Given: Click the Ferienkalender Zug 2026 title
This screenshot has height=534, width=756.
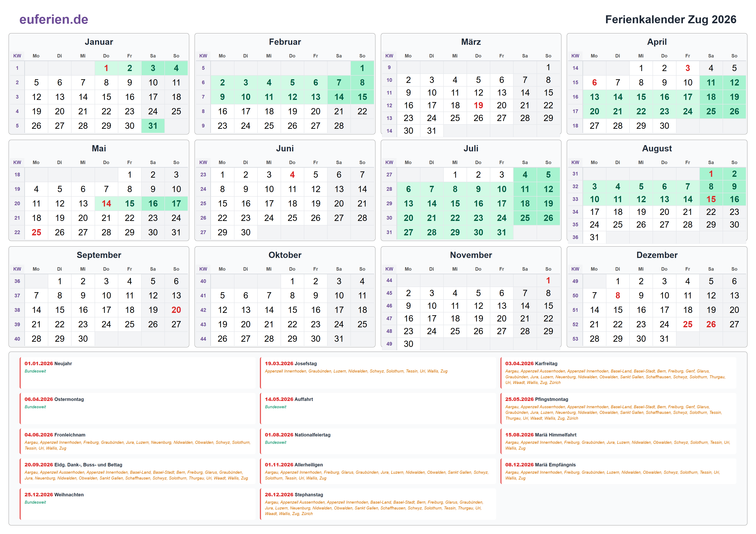Looking at the screenshot, I should [670, 19].
